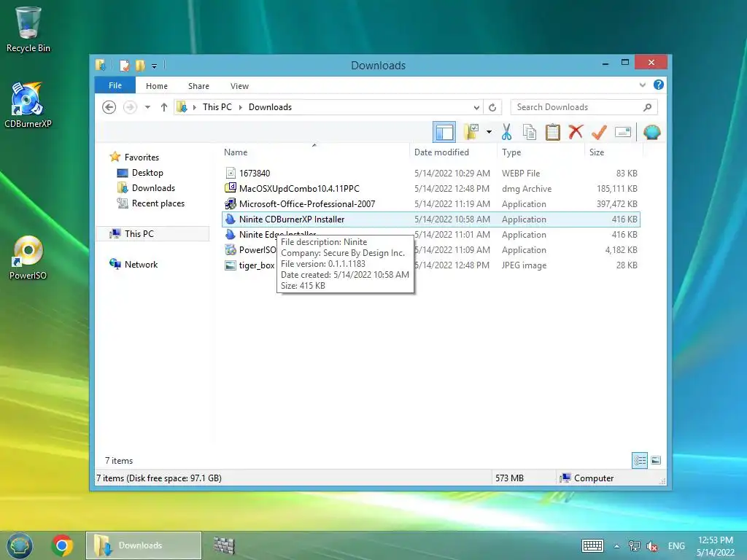Viewport: 747px width, 560px height.
Task: Click the folder options toolbar icon
Action: click(x=471, y=132)
